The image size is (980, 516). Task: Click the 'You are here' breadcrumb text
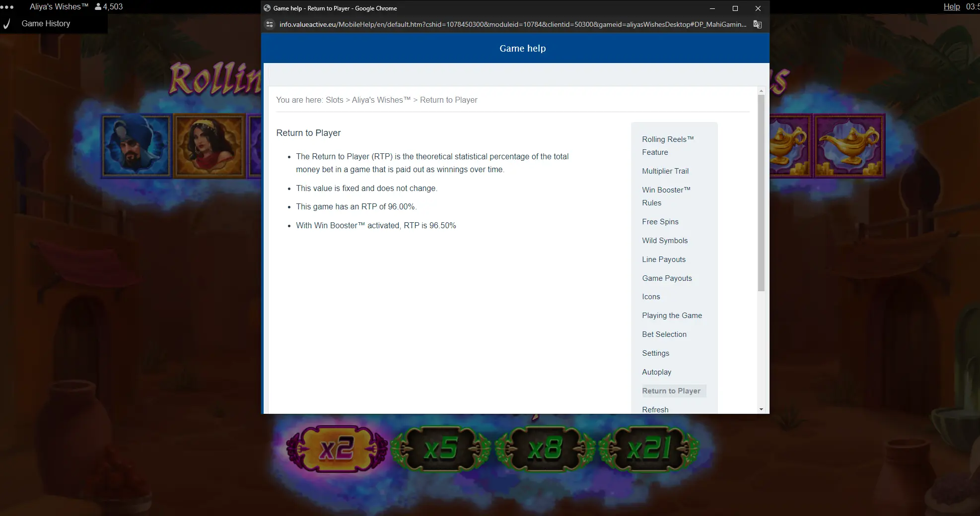point(299,100)
